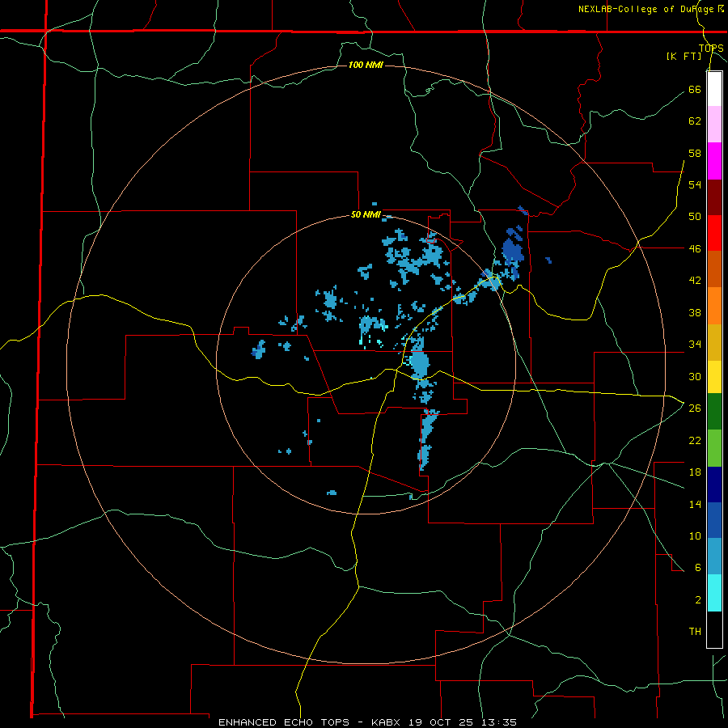Click the '58' legend value
The height and width of the screenshot is (728, 728).
[695, 153]
